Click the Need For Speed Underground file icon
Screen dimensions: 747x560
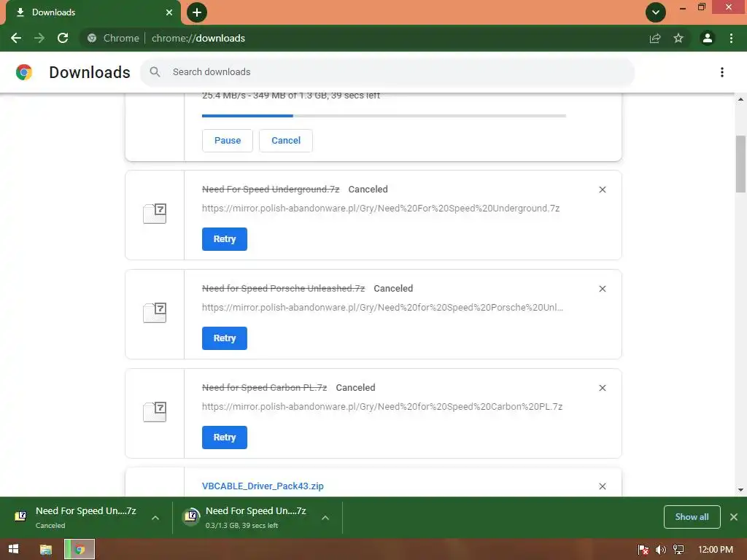(155, 214)
